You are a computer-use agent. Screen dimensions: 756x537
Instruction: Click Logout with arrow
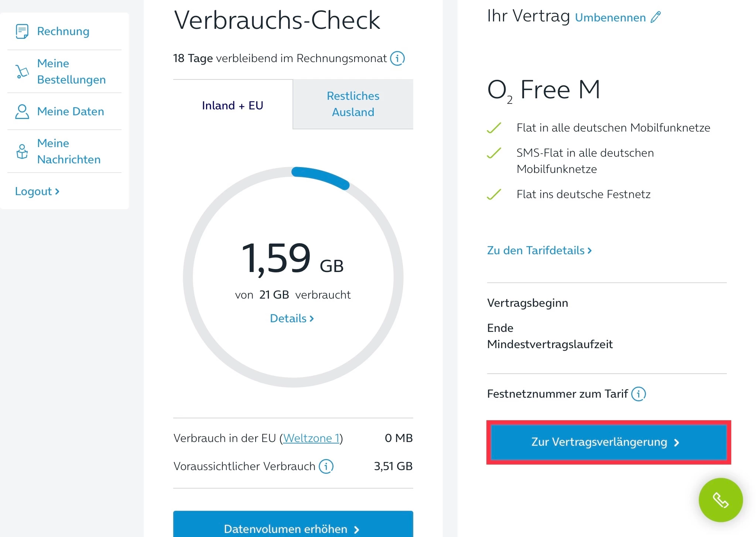pyautogui.click(x=37, y=191)
